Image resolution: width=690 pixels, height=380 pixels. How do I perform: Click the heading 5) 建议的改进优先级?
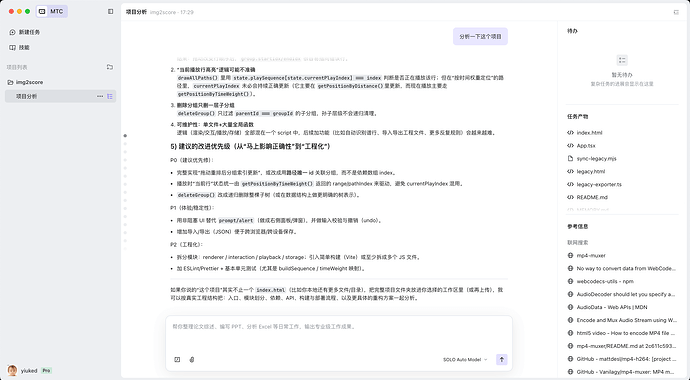tap(250, 146)
